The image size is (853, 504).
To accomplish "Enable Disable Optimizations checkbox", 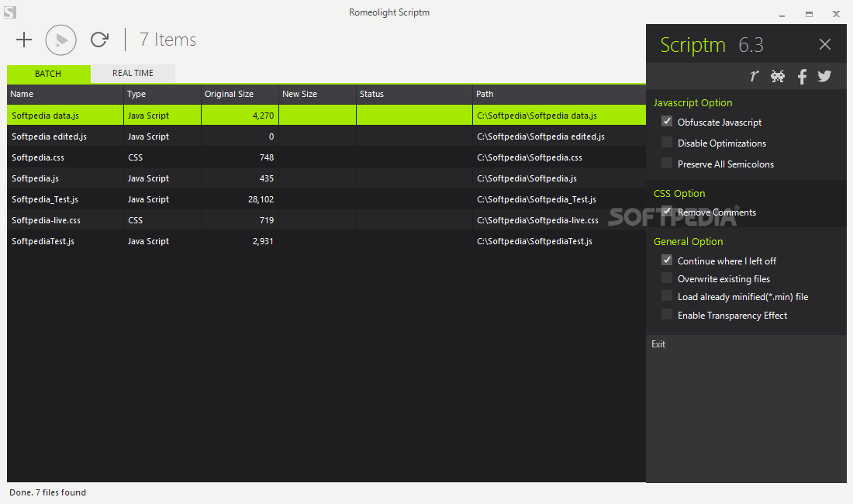I will [x=666, y=143].
